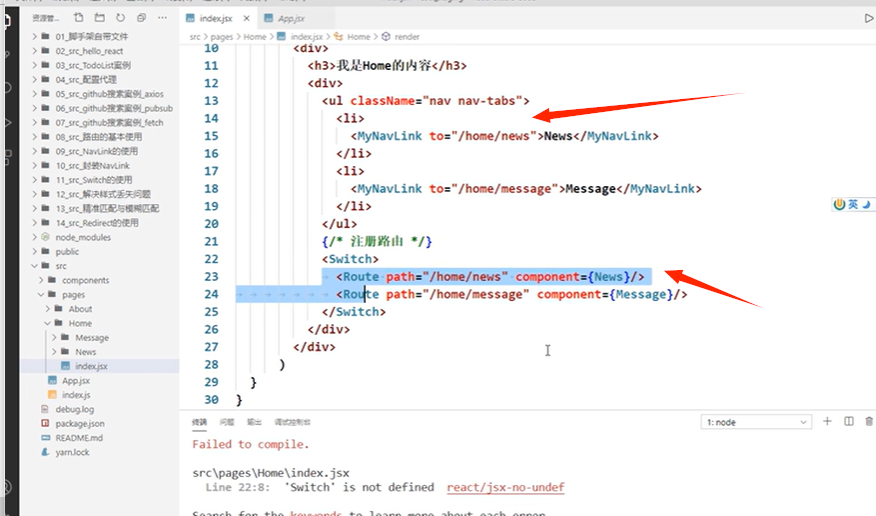Refresh the explorer with the refresh icon
Viewport: 876px width, 516px height.
[x=120, y=18]
